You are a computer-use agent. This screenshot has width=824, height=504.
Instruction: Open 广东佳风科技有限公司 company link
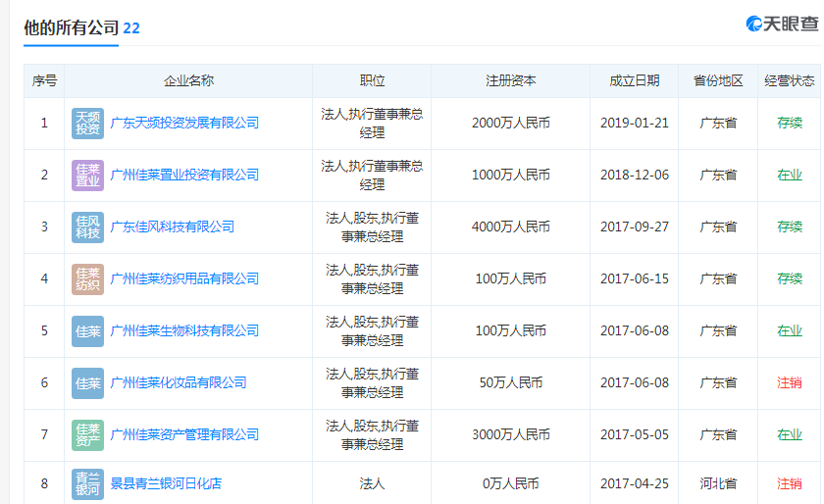coord(173,227)
